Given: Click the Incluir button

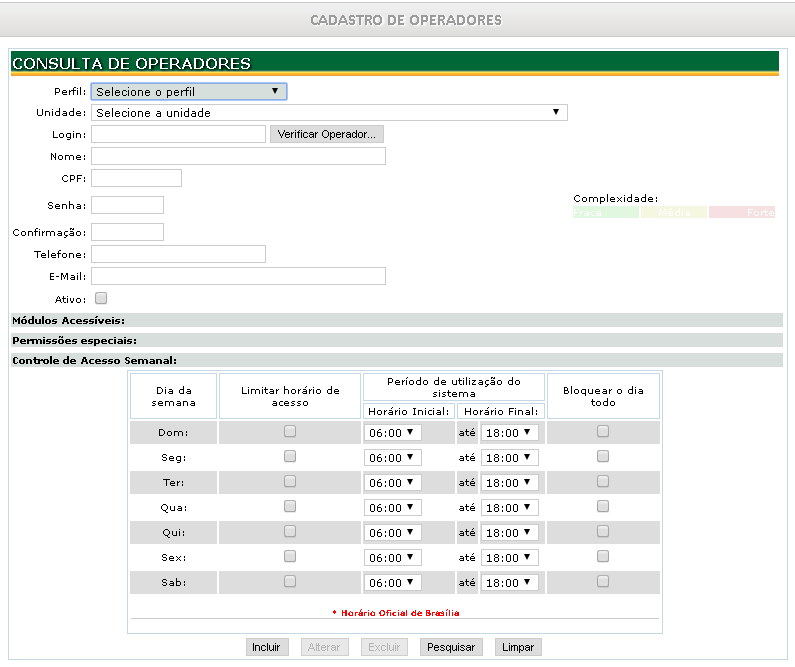Looking at the screenshot, I should click(266, 647).
